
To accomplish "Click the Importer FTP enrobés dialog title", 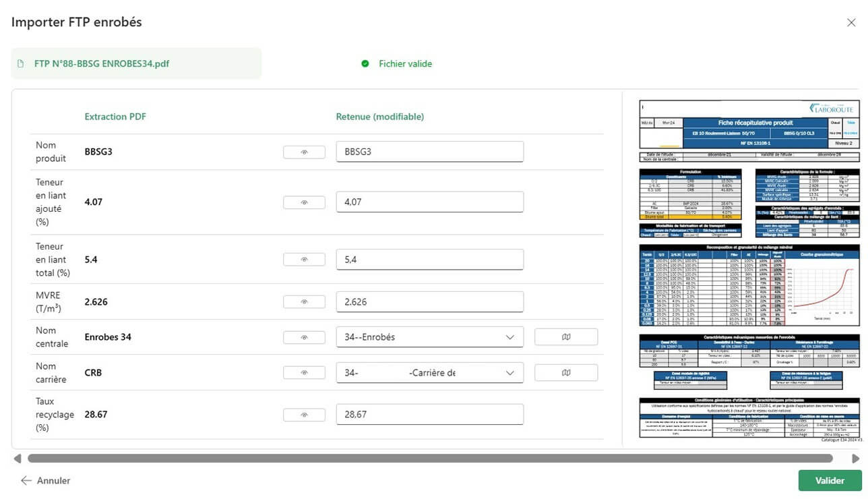I will coord(77,22).
